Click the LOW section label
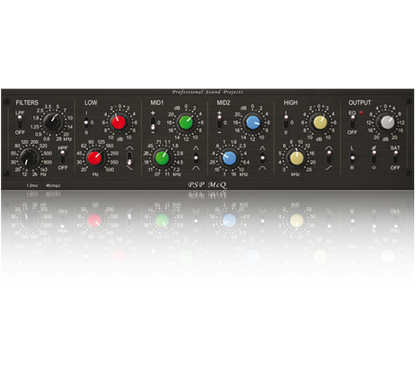Screen dimensions: 416x376 91,103
